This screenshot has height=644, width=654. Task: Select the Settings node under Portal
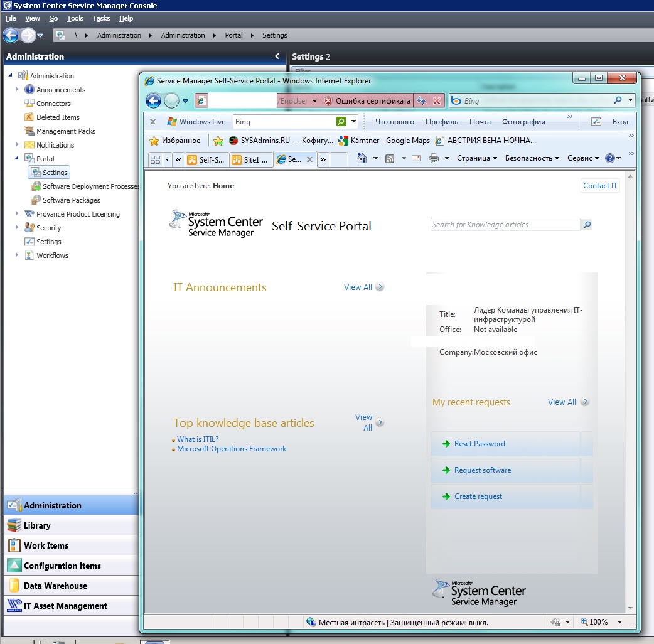[x=49, y=172]
